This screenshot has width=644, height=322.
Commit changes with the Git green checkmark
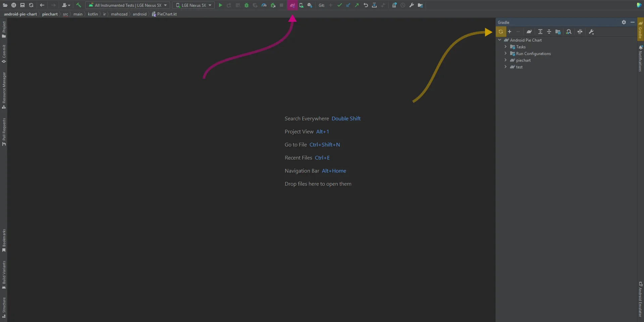tap(339, 5)
